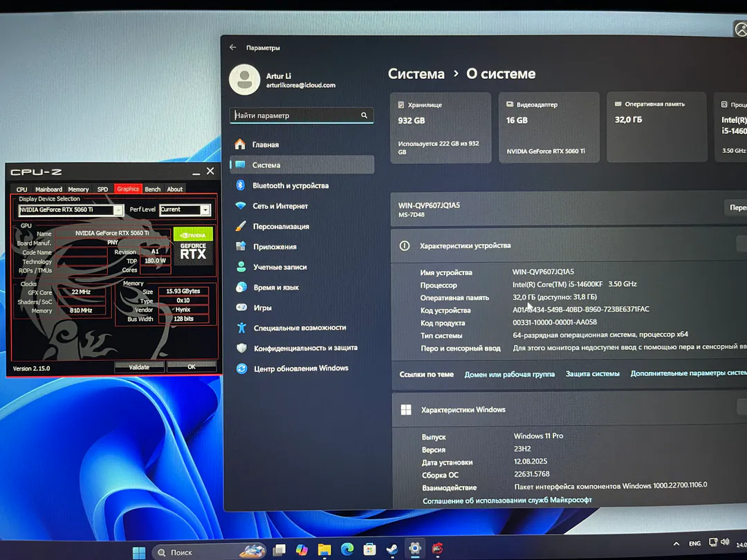Click the Windows 11 Pro edition value

(538, 436)
